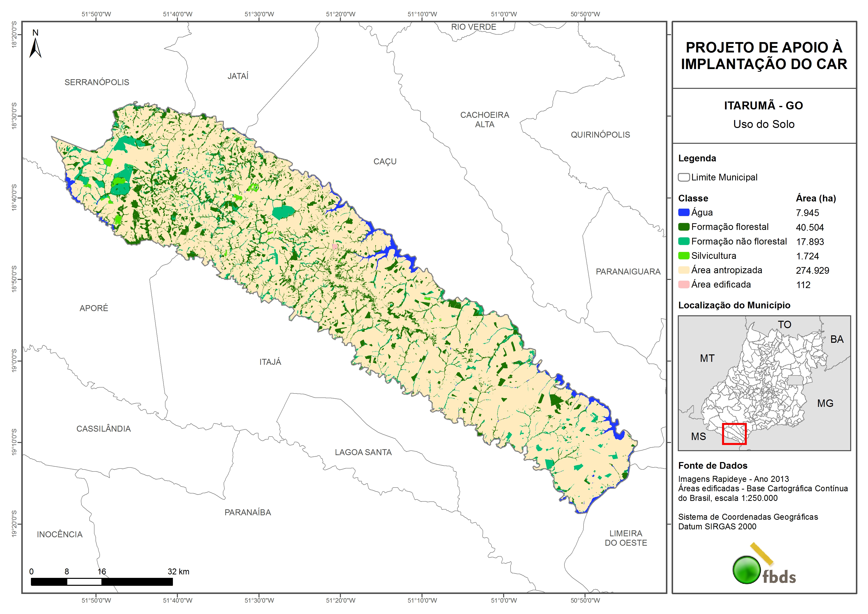
Task: Click the Formação florestal dark green swatch
Action: click(683, 227)
